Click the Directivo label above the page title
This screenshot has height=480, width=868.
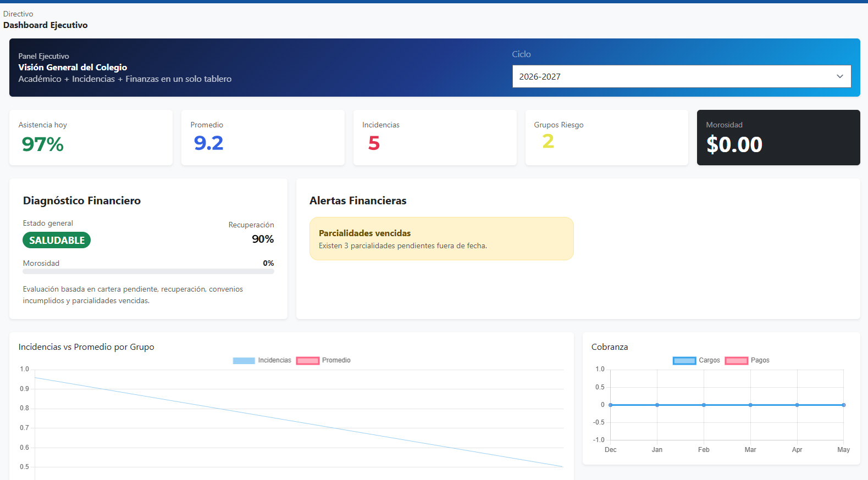click(18, 14)
